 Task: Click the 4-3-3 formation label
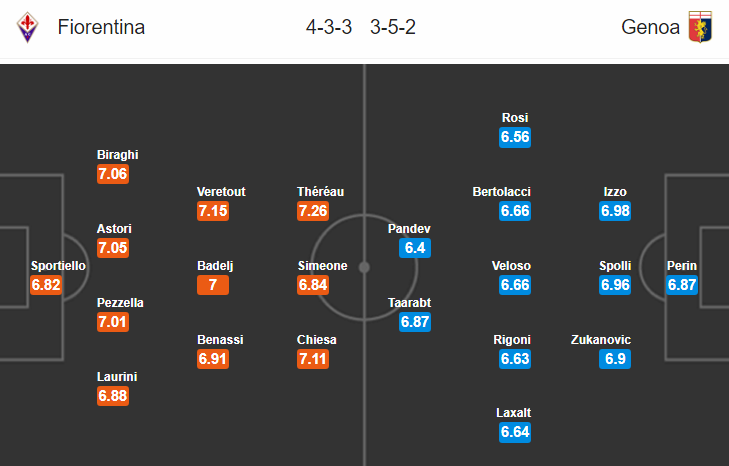pos(329,27)
